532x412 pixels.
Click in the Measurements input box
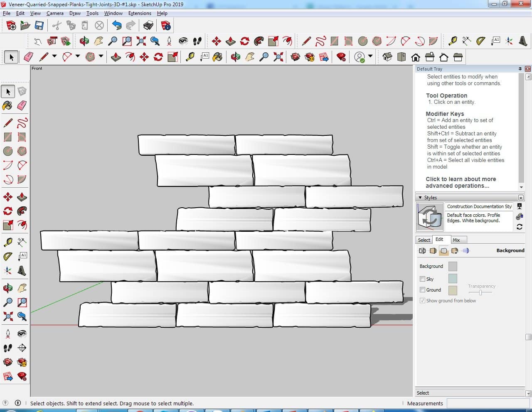pos(488,403)
